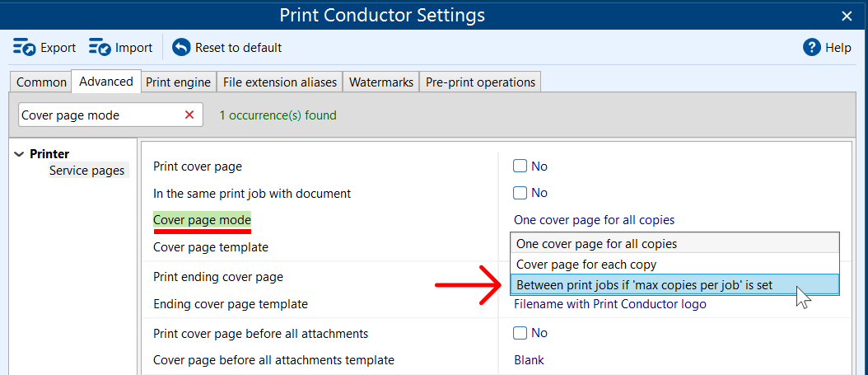868x375 pixels.
Task: Open the Print engine tab
Action: click(x=178, y=82)
